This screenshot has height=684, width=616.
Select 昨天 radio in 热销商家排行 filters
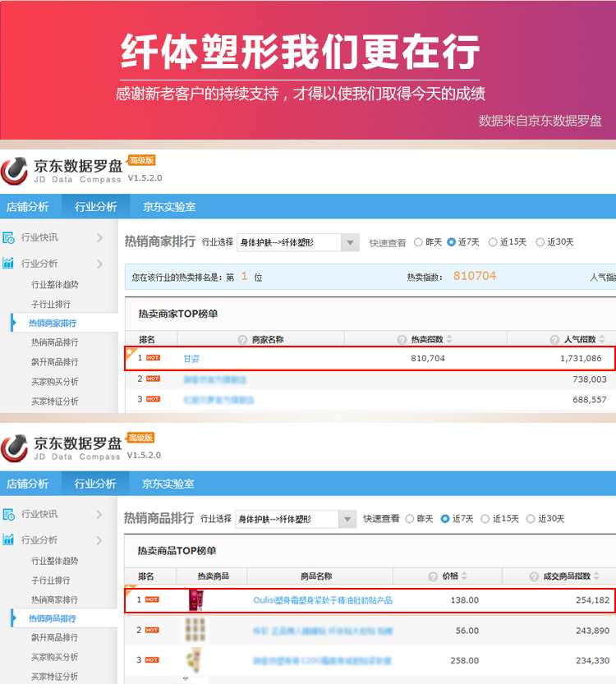(x=418, y=242)
